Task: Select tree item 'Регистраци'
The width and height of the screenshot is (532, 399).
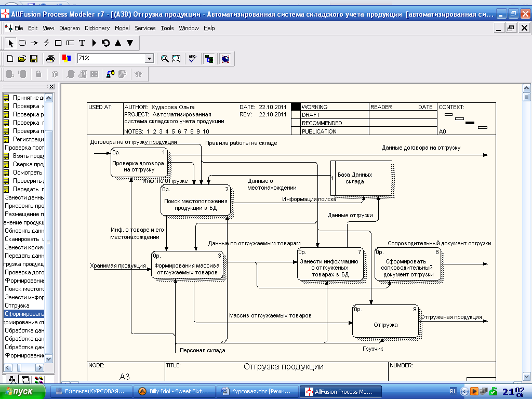Action: (28, 139)
